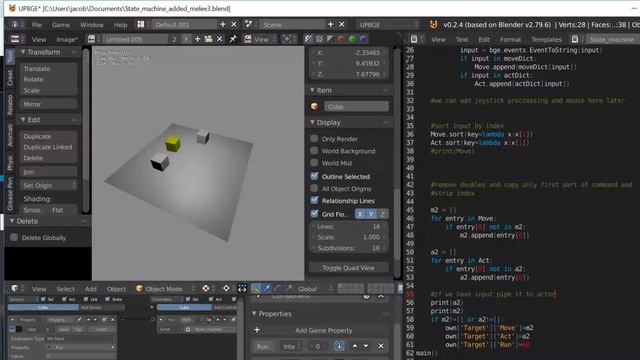Pin the displayed image
This screenshot has height=360, width=640.
pyautogui.click(x=233, y=39)
